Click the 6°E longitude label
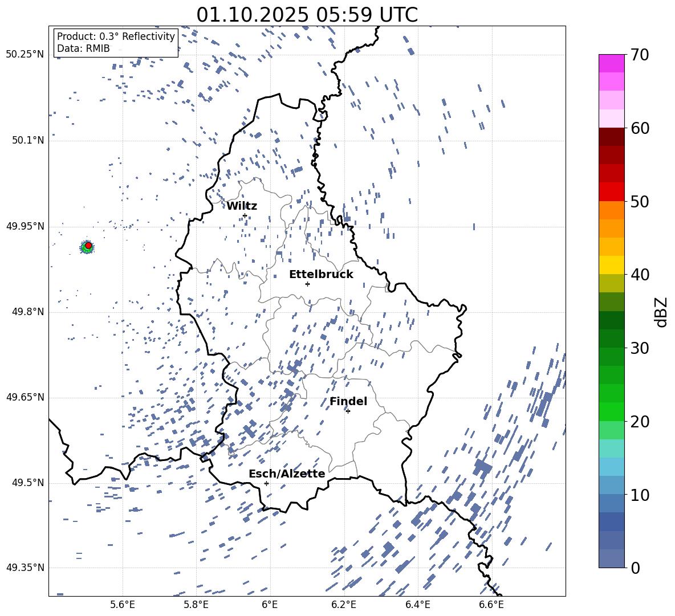 pos(270,605)
